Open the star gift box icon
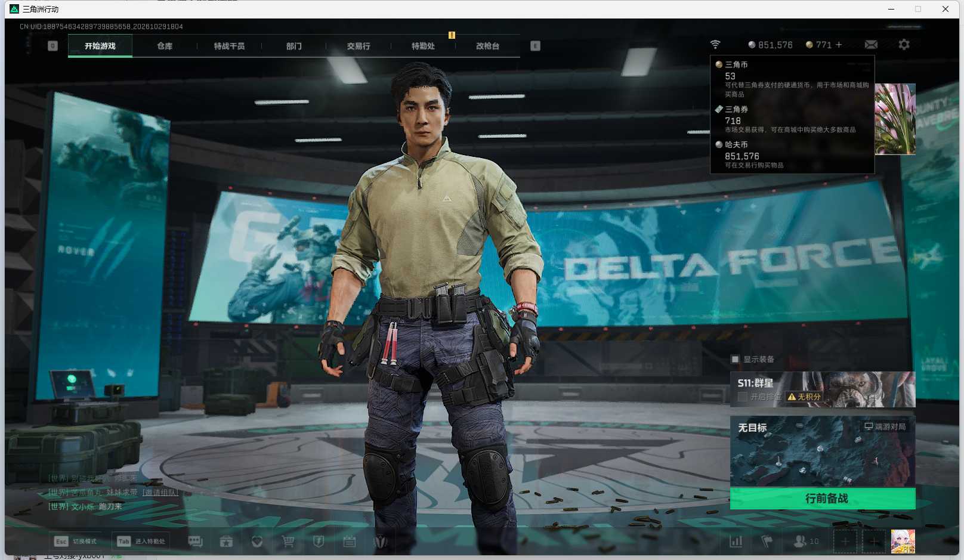 pyautogui.click(x=226, y=542)
